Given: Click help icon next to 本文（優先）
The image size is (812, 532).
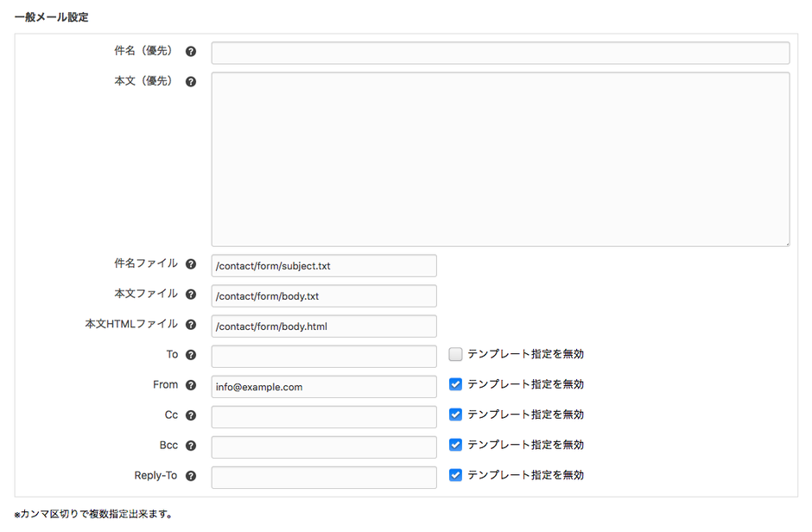Looking at the screenshot, I should 191,82.
